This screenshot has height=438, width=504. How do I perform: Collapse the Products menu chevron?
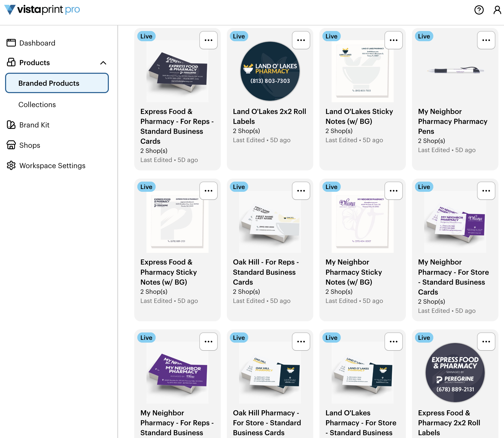[x=103, y=63]
